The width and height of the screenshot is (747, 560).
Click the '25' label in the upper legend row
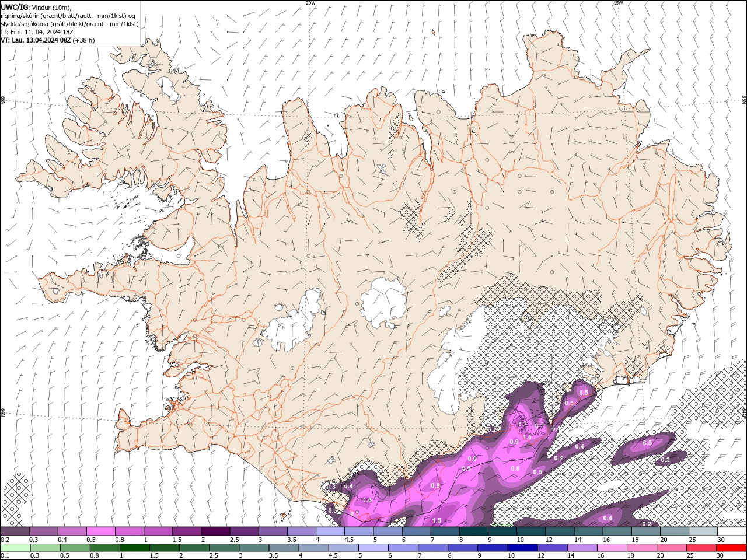693,540
